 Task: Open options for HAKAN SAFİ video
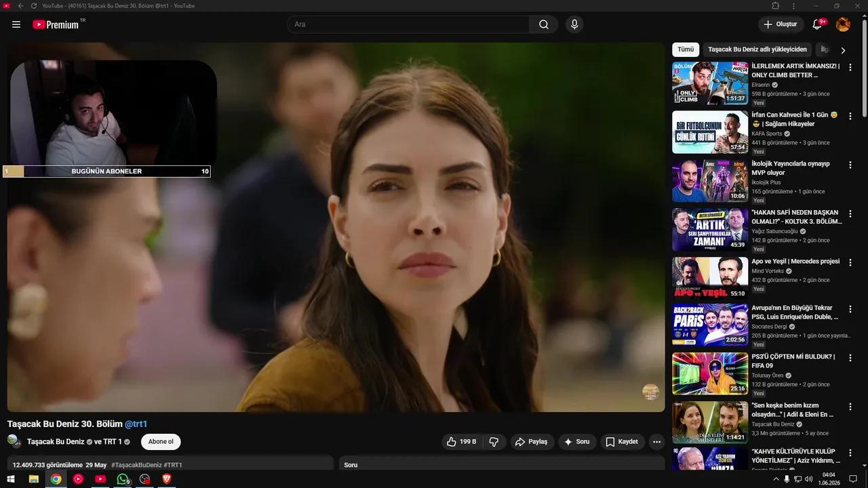[850, 213]
